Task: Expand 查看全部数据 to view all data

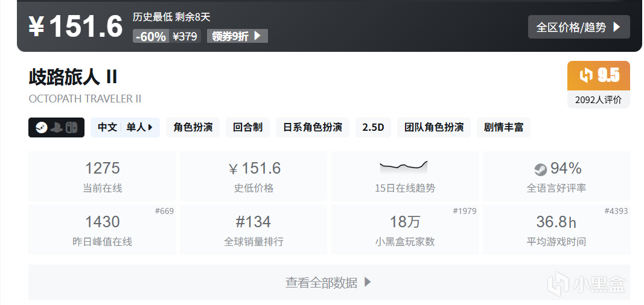Action: click(x=329, y=282)
